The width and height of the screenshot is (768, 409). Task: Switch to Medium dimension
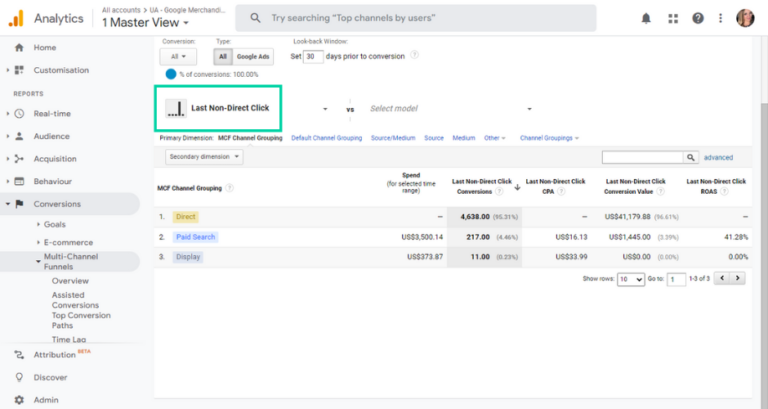tap(464, 138)
